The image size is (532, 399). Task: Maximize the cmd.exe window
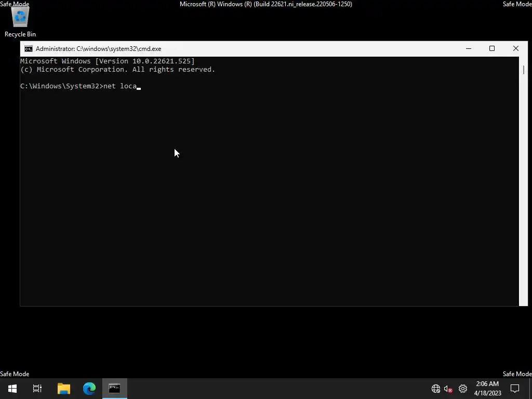[x=492, y=49]
